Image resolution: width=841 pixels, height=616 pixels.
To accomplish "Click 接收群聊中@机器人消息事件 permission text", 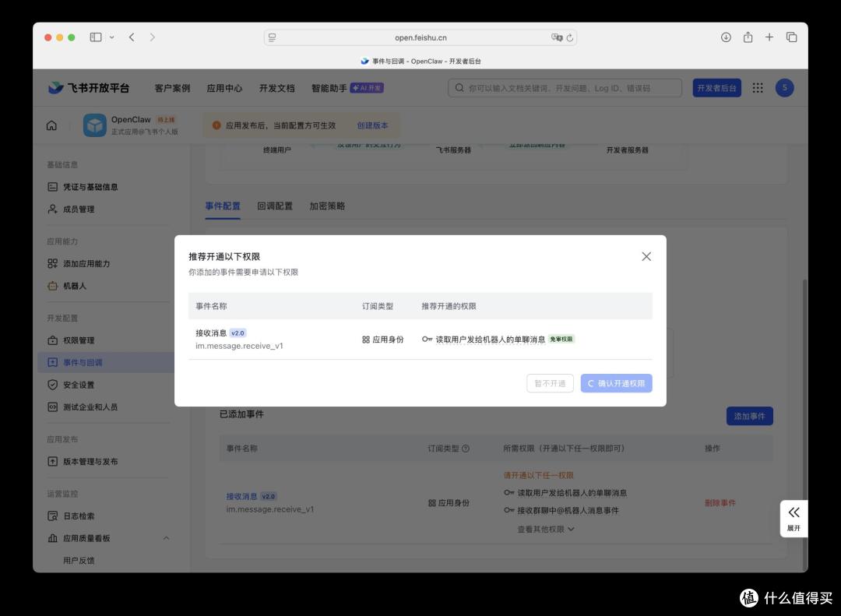I will coord(568,510).
